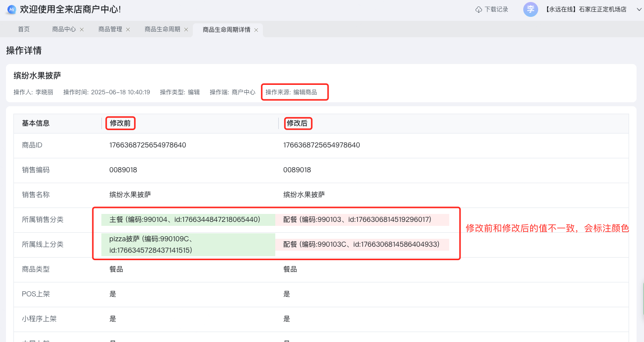Click the 操作类型: 编辑 field
644x342 pixels.
pos(180,92)
